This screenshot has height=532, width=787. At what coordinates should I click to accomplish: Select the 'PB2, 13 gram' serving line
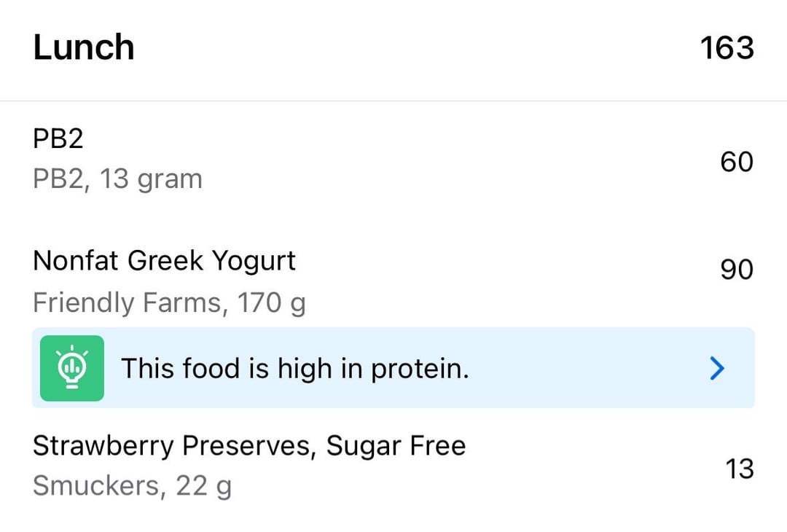117,179
